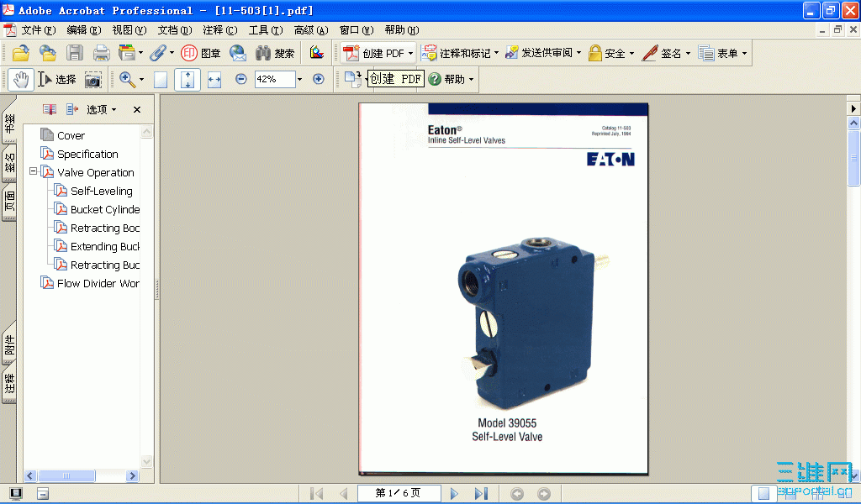
Task: Open the 文件(F) menu
Action: tap(39, 30)
